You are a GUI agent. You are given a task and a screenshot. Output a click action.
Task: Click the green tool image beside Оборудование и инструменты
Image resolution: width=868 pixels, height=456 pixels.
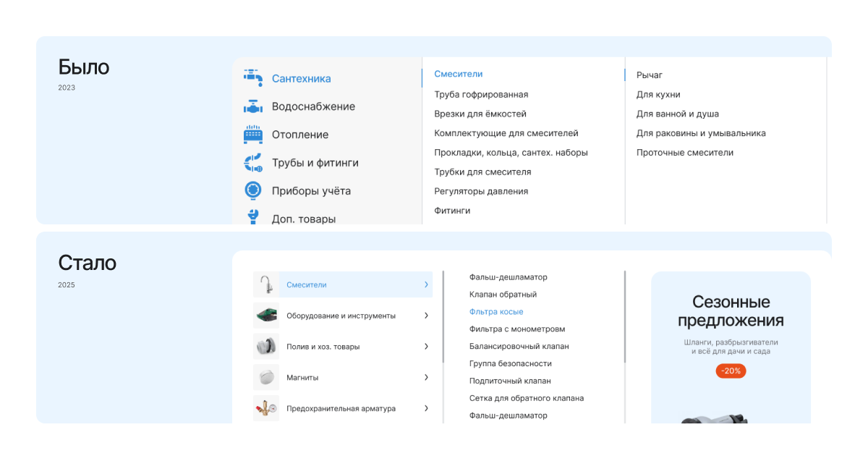(x=266, y=316)
